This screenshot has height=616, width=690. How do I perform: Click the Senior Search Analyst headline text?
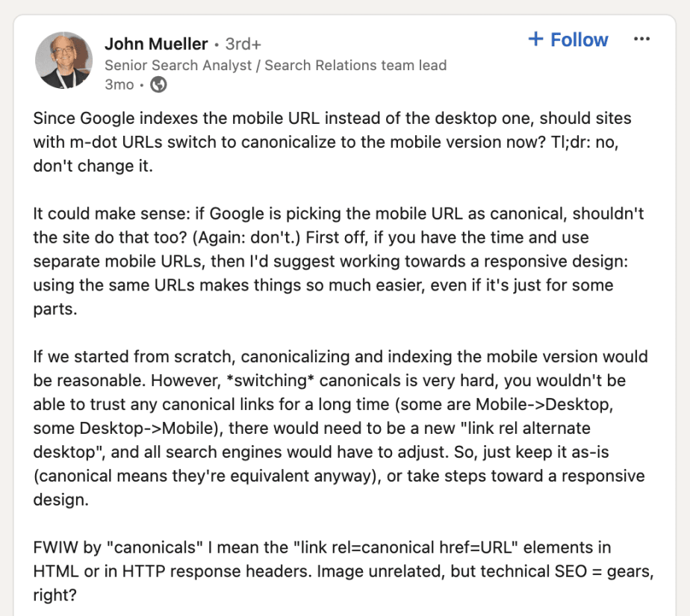(276, 65)
